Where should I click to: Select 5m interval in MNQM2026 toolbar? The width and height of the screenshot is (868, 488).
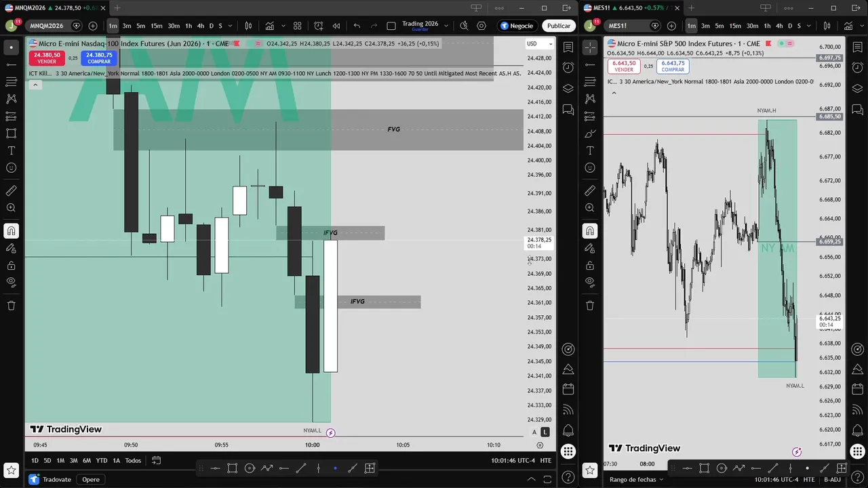pyautogui.click(x=140, y=26)
